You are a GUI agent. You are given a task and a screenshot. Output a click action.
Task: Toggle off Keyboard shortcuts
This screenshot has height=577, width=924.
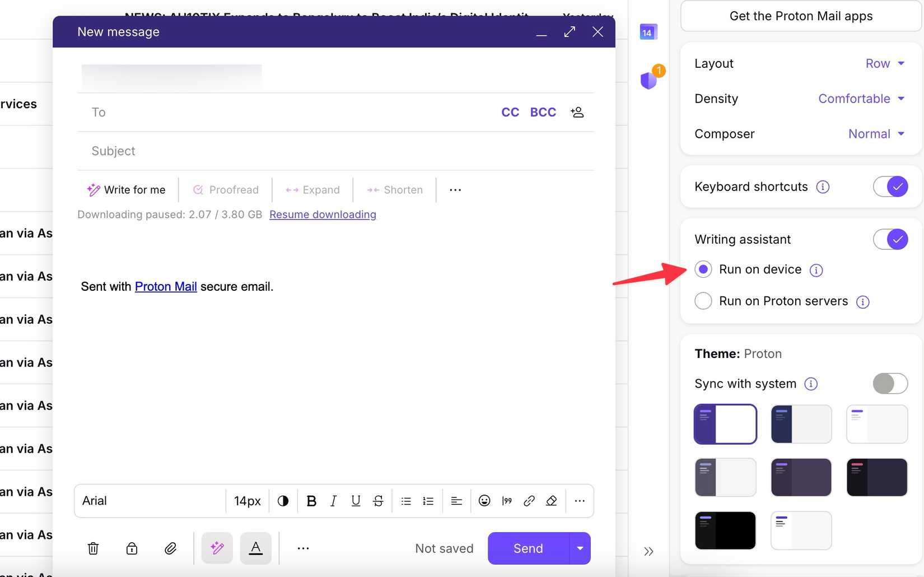[890, 187]
